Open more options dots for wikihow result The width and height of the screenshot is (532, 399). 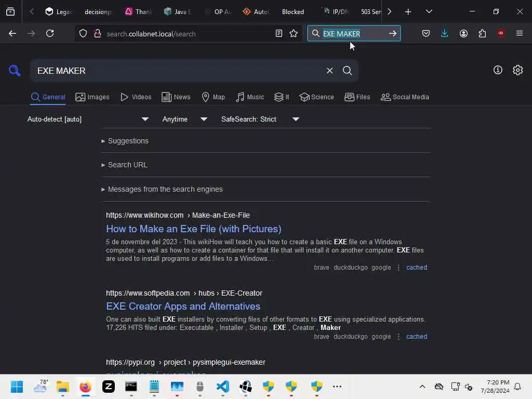pyautogui.click(x=398, y=268)
